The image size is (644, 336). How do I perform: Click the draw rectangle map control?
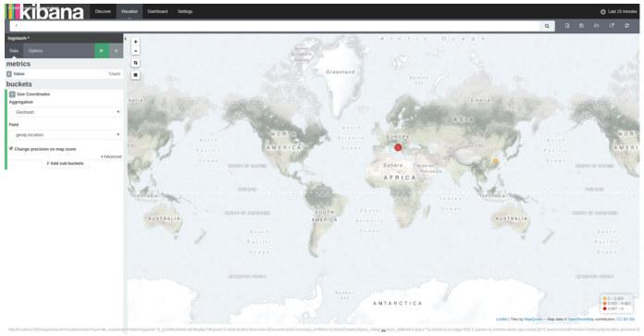click(135, 75)
